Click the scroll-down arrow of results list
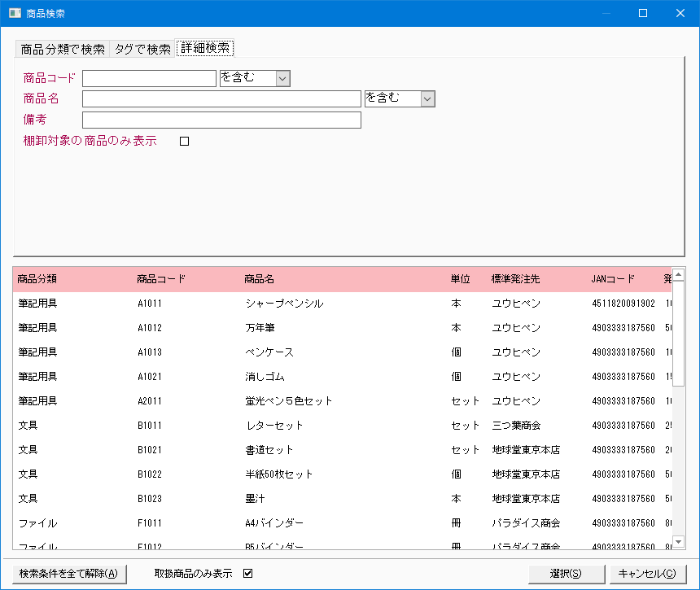The height and width of the screenshot is (590, 700). 678,541
